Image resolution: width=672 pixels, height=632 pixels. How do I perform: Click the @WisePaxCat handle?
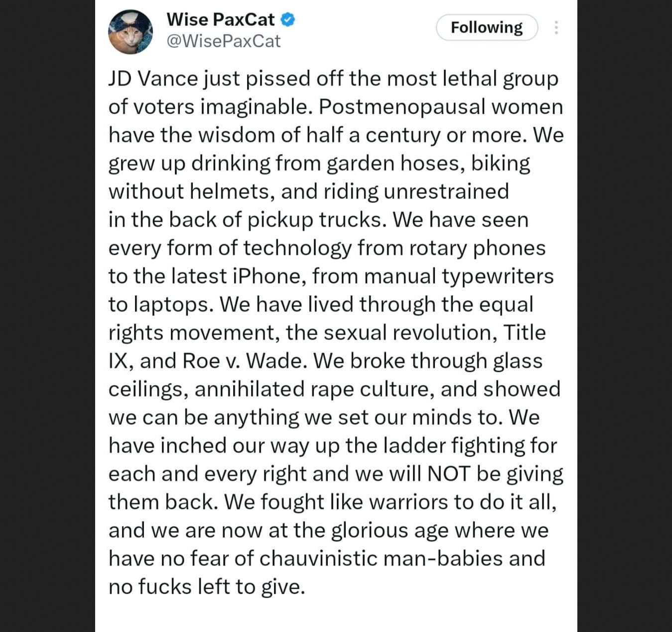coord(223,41)
